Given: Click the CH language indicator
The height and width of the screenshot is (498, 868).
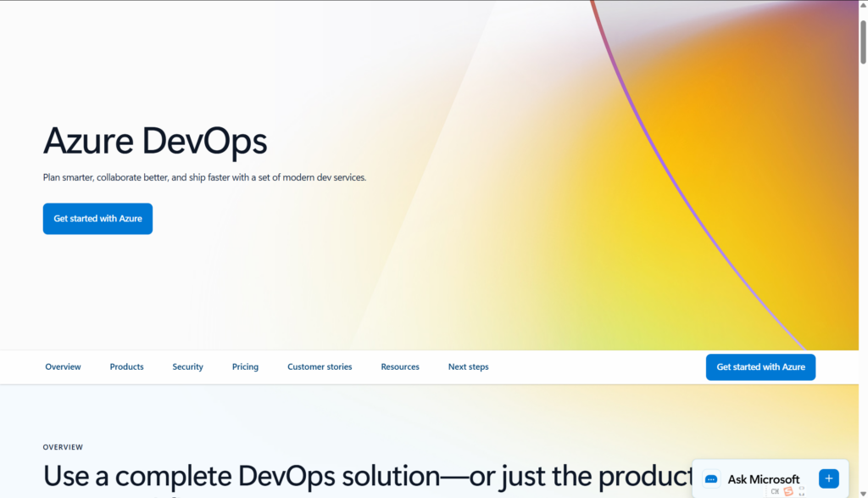Looking at the screenshot, I should tap(775, 491).
